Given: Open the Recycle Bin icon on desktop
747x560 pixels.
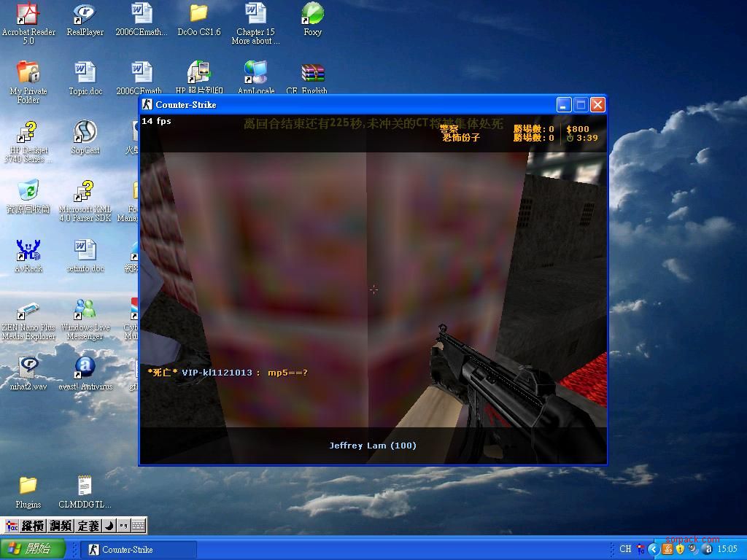Looking at the screenshot, I should [x=28, y=192].
